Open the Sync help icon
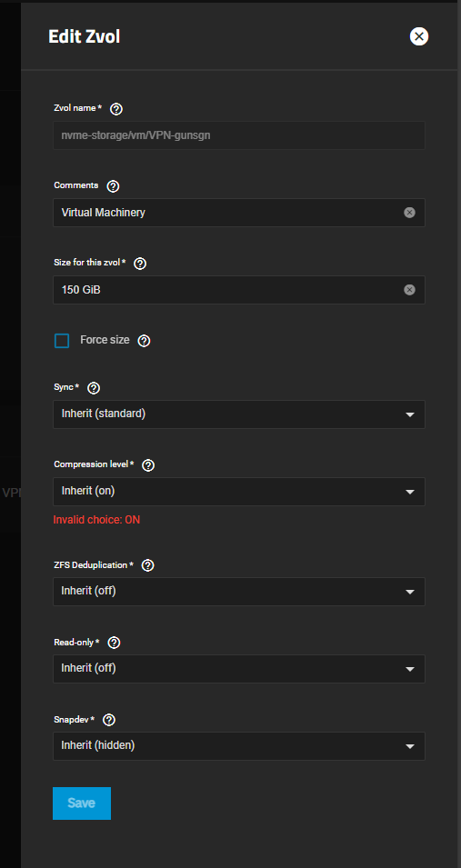This screenshot has width=461, height=868. pos(95,389)
